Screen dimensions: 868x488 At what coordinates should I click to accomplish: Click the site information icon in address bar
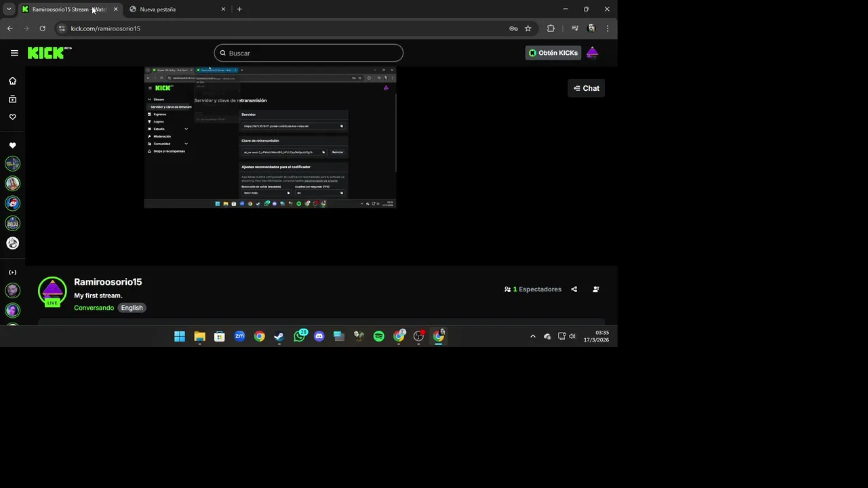[62, 28]
